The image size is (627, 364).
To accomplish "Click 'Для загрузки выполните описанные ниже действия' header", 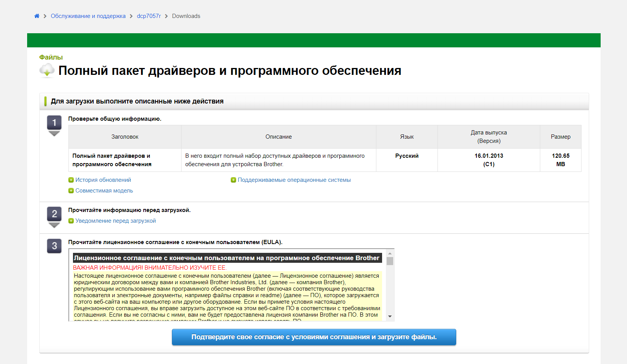I will (137, 101).
